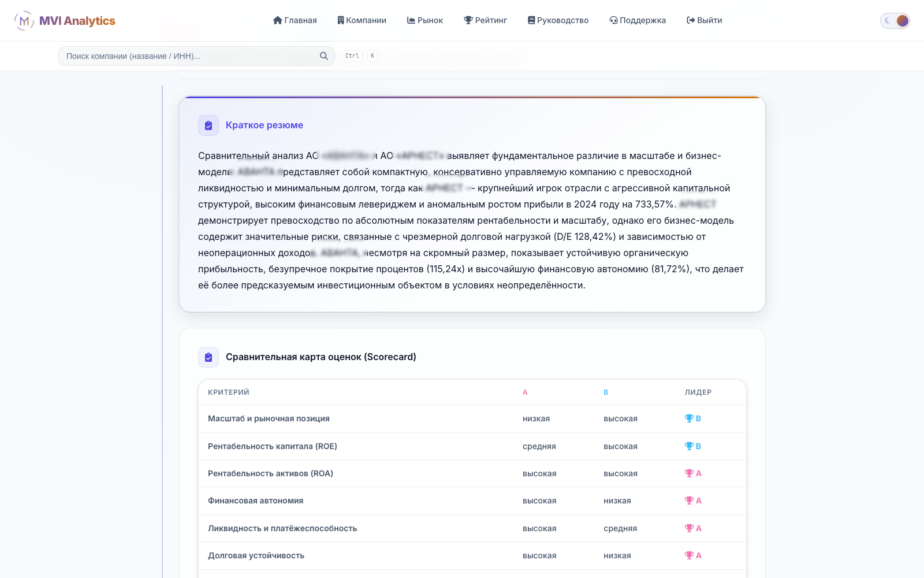Click the ЛИДЕР column header
Screen dimensions: 924x578
(698, 392)
